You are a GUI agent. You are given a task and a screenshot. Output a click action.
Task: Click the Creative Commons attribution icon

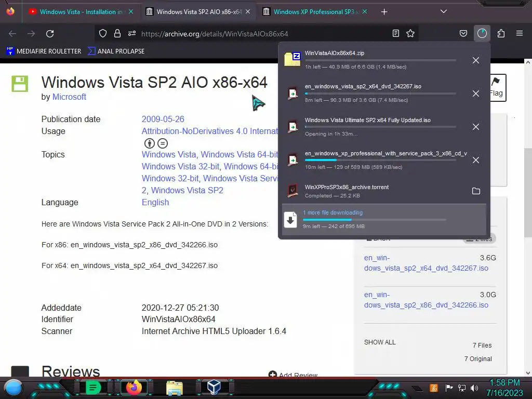(150, 143)
